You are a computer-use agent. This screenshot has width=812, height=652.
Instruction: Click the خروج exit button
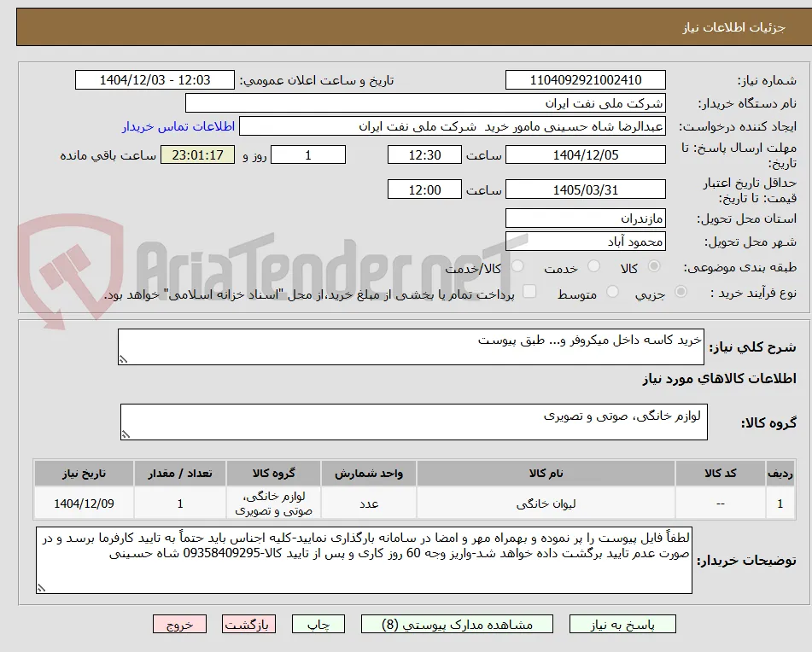179,624
